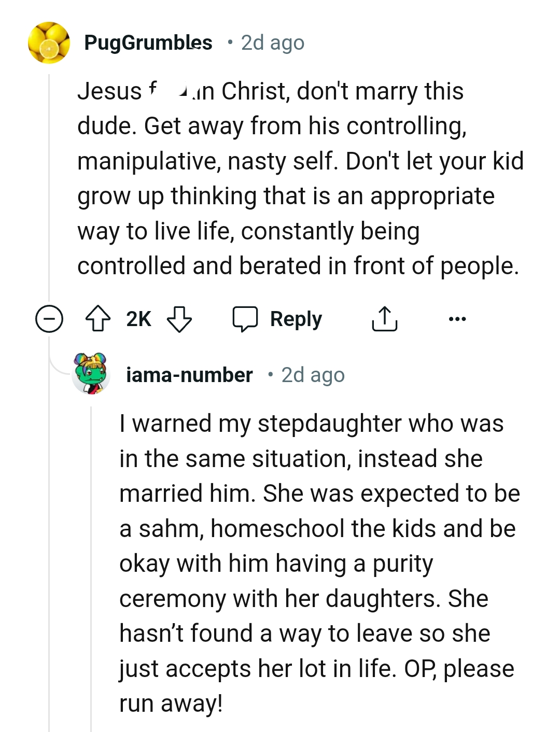Image resolution: width=560 pixels, height=732 pixels.
Task: Collapse PugGrumbles' comment thread
Action: (48, 319)
